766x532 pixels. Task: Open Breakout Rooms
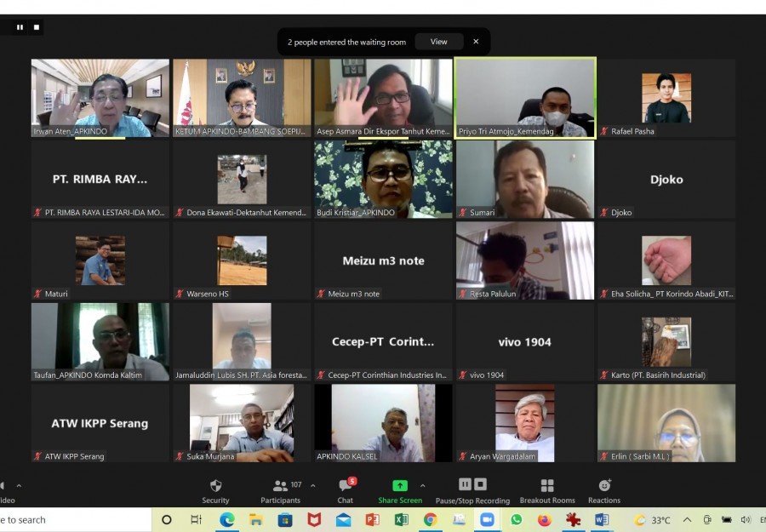coord(547,491)
